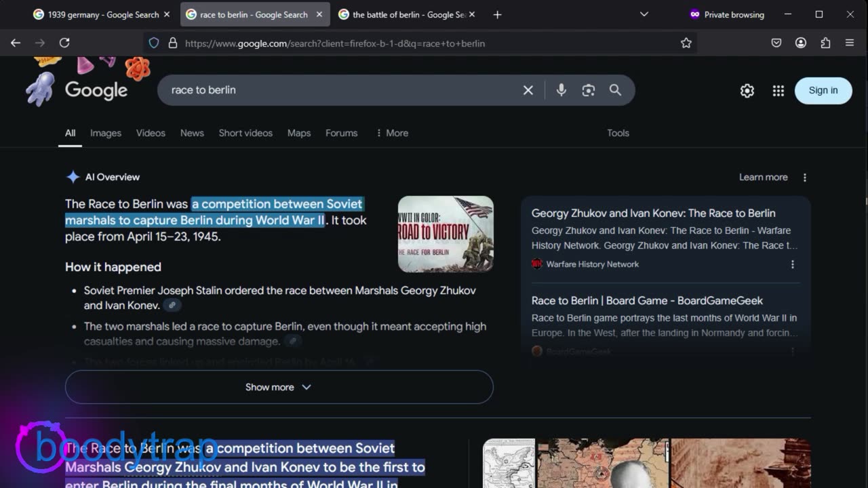Expand the More filters dropdown
This screenshot has height=488, width=868.
392,133
